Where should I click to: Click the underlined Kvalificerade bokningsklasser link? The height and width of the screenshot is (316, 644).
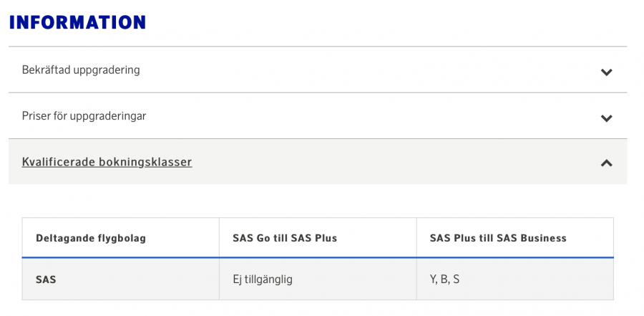107,162
